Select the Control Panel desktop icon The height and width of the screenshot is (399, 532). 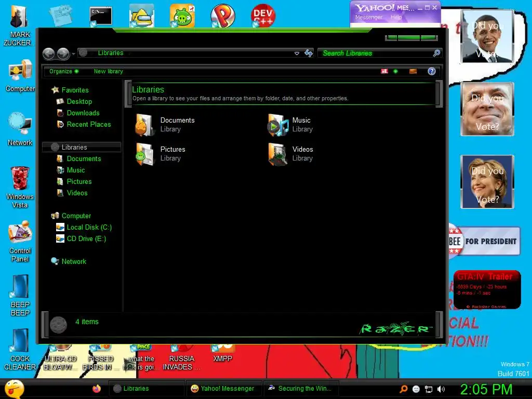20,242
